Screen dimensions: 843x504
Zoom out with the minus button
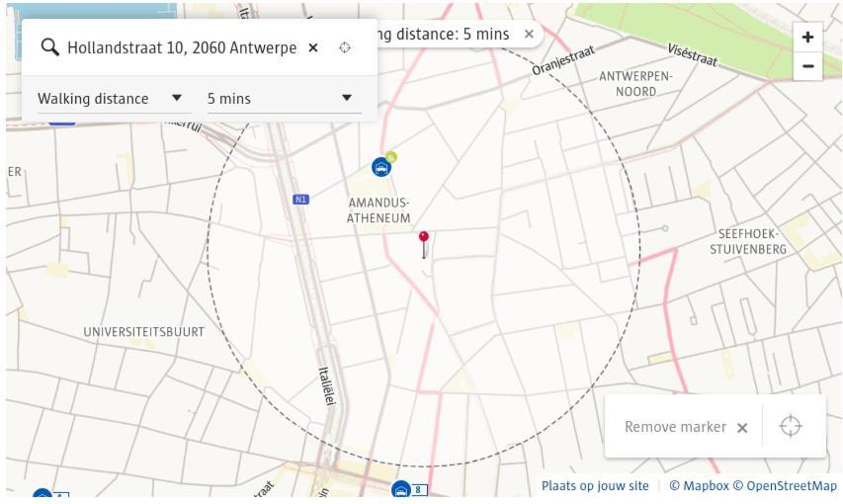(x=807, y=66)
